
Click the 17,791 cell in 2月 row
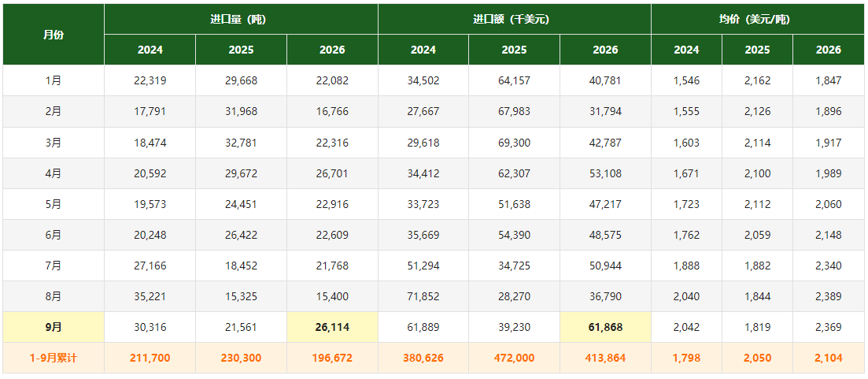coord(150,111)
